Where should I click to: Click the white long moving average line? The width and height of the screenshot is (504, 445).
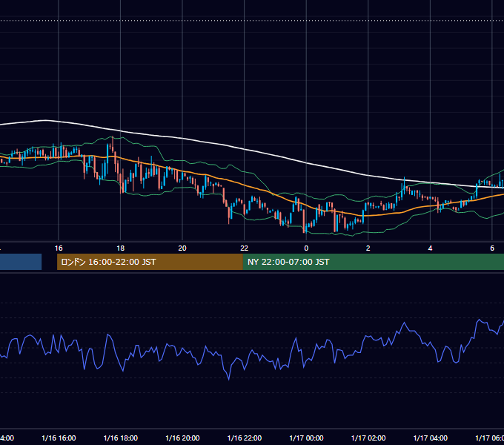(245, 150)
